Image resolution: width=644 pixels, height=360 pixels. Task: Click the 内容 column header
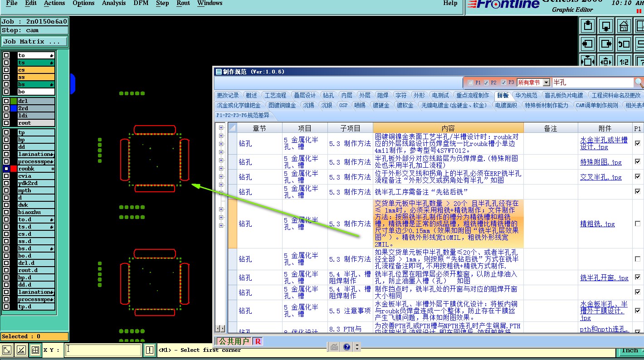click(448, 128)
